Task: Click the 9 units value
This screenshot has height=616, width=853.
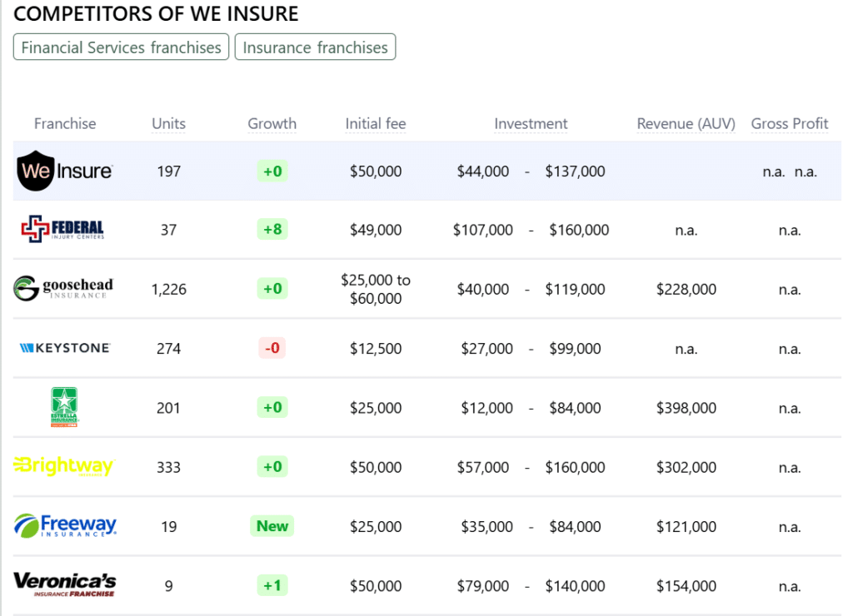Action: coord(168,585)
